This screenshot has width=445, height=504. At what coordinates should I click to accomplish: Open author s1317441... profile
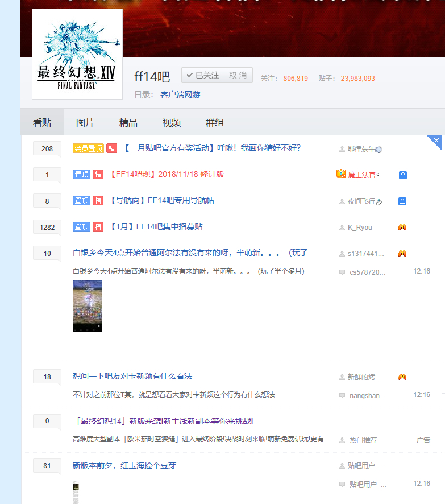point(365,254)
